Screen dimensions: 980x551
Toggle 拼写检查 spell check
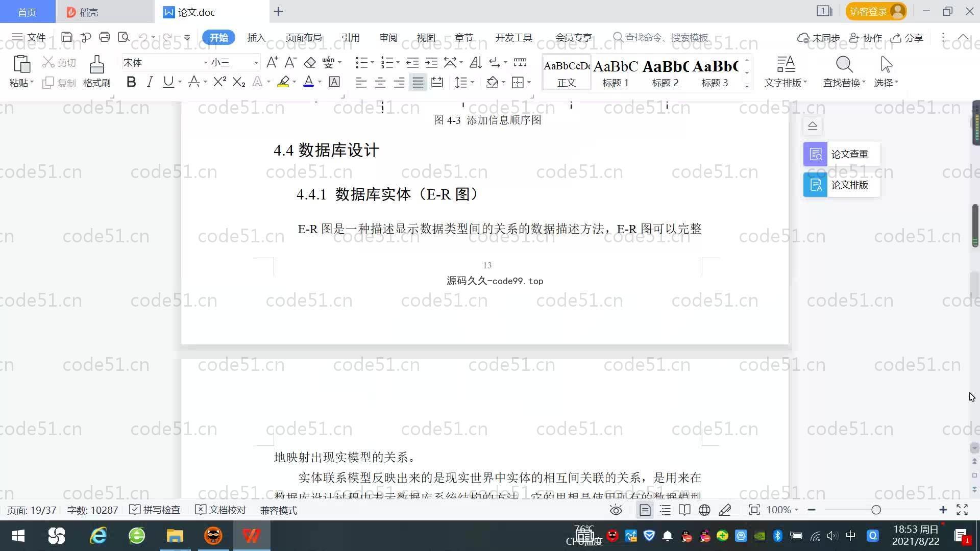[x=155, y=510]
